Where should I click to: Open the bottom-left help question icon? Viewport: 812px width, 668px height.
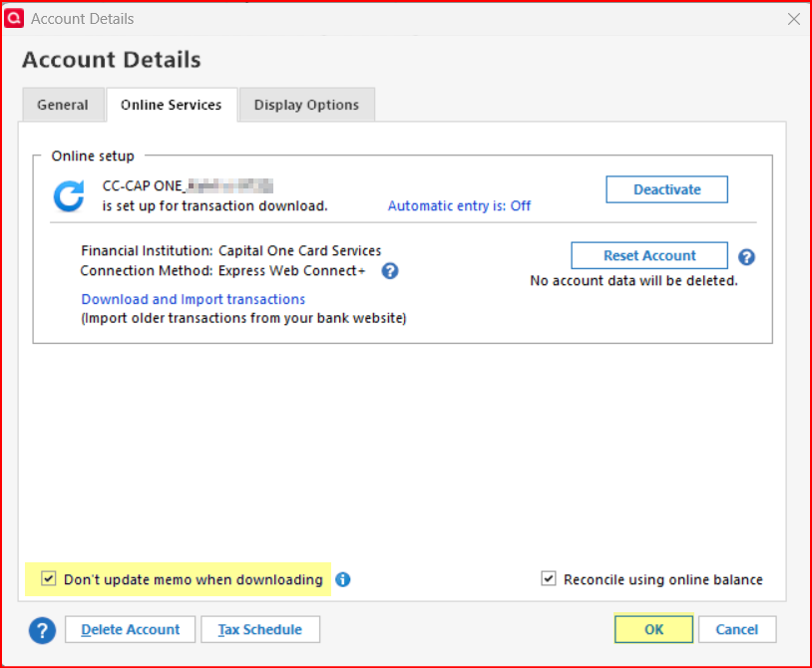coord(43,630)
